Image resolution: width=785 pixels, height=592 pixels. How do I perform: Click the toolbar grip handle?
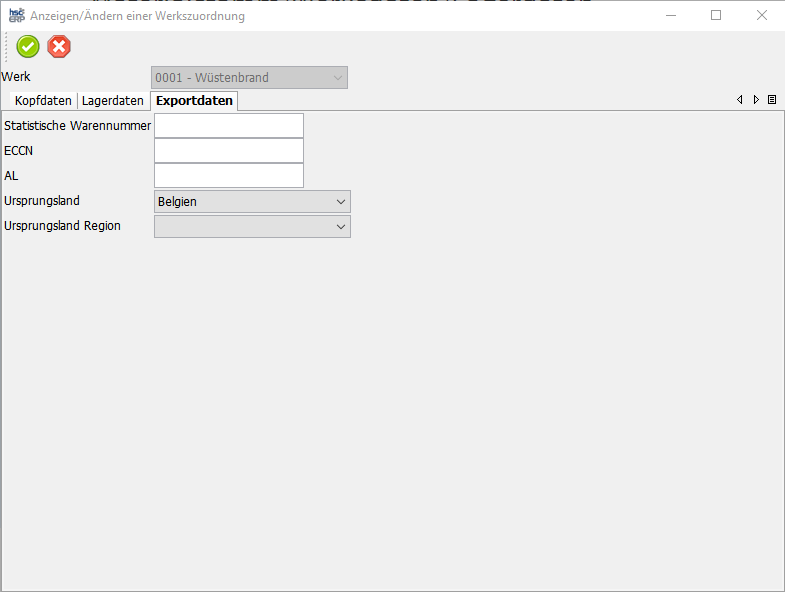(6, 47)
